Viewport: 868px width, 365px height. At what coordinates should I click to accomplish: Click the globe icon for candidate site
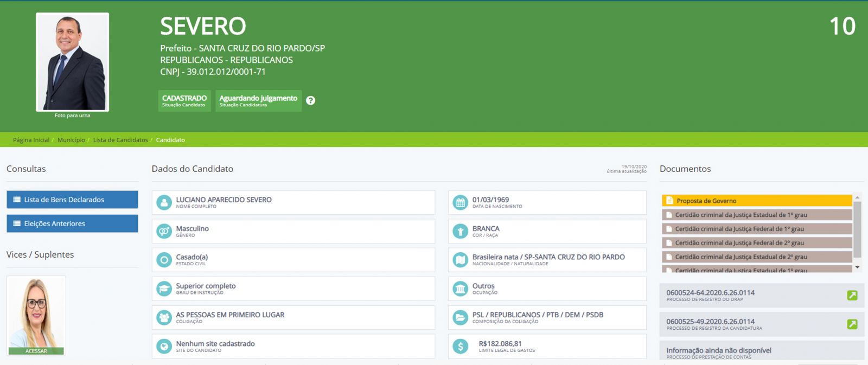(164, 347)
